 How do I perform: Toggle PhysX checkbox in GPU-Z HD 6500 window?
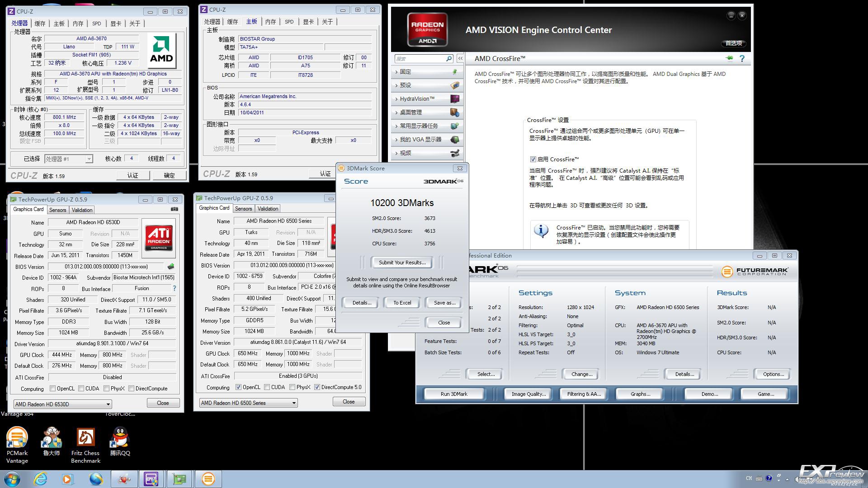[x=292, y=387]
